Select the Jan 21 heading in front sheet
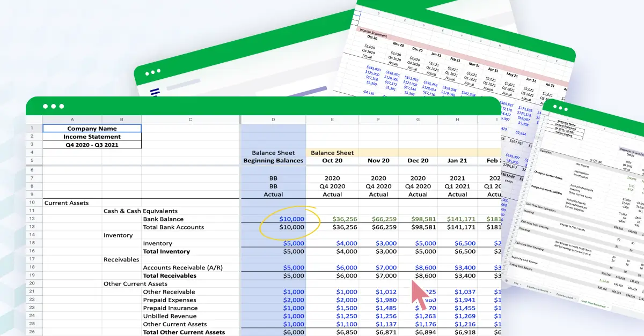This screenshot has height=336, width=644. click(x=457, y=161)
